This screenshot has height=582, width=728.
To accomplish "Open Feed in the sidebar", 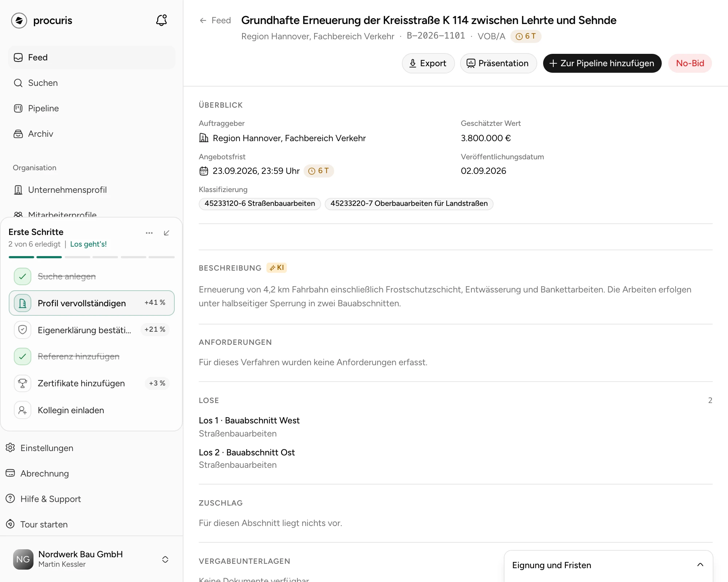I will click(92, 57).
